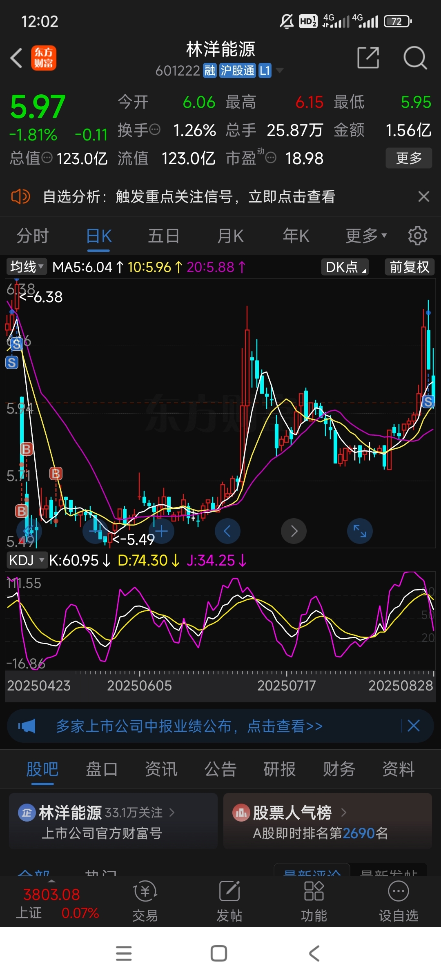Tap the orange speaker alert icon
441x980 pixels.
(20, 197)
